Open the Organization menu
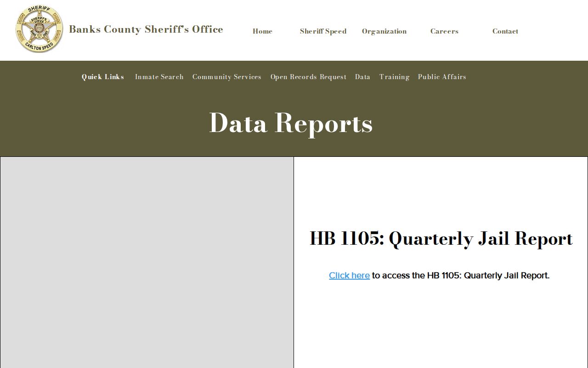 [384, 31]
